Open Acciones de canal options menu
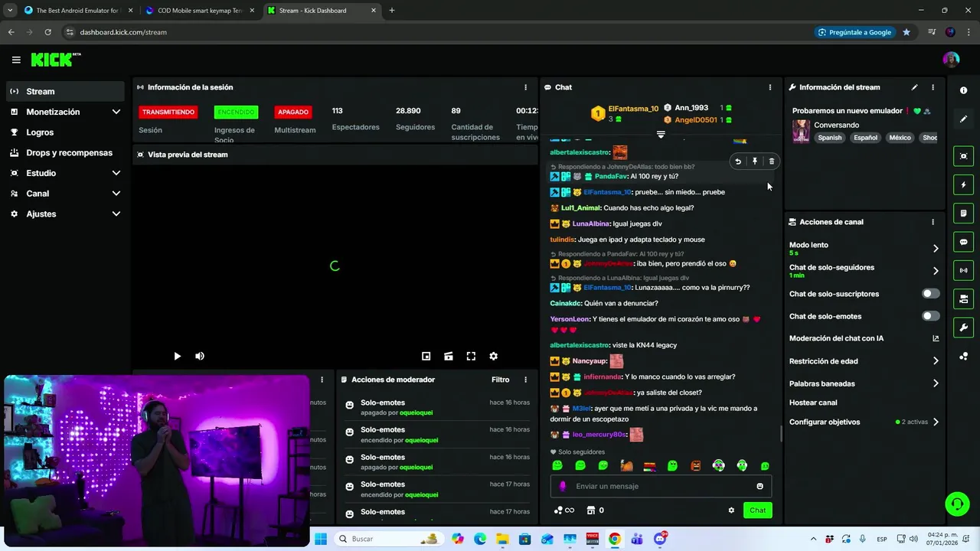 (x=933, y=222)
